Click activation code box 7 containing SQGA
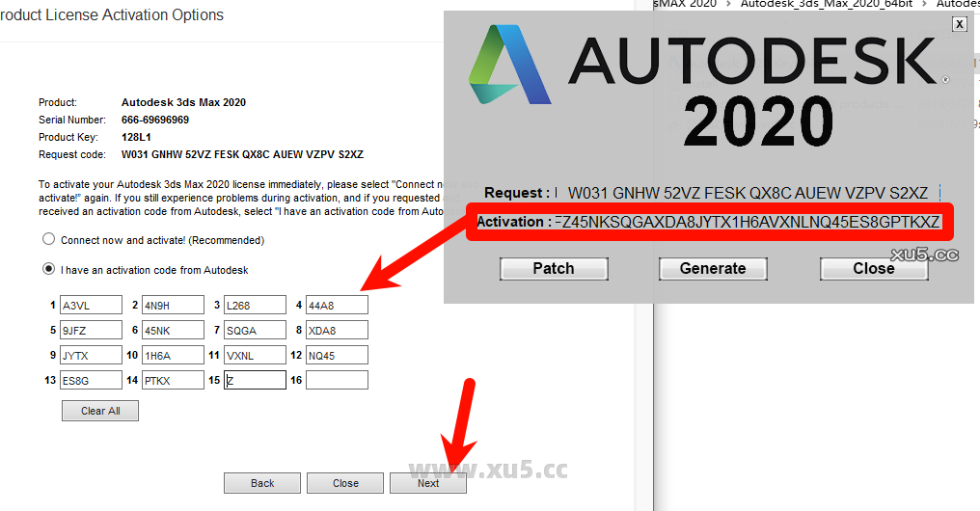Viewport: 980px width, 511px height. coord(255,331)
